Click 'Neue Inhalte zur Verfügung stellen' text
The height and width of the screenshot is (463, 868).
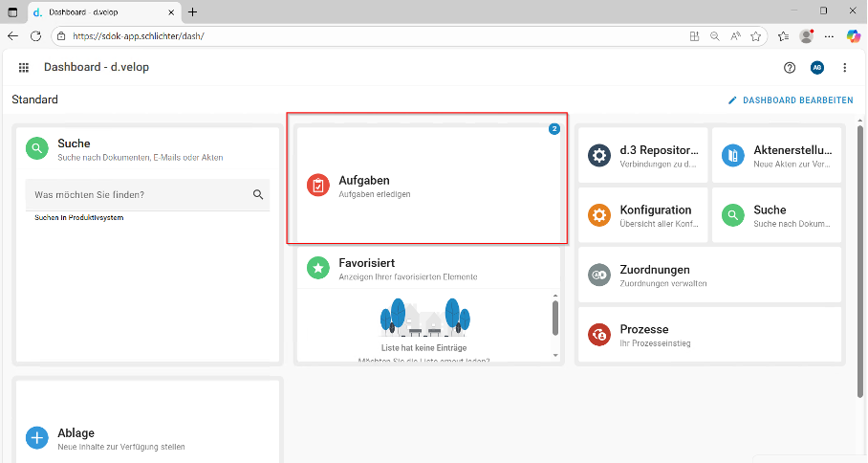[x=121, y=447]
